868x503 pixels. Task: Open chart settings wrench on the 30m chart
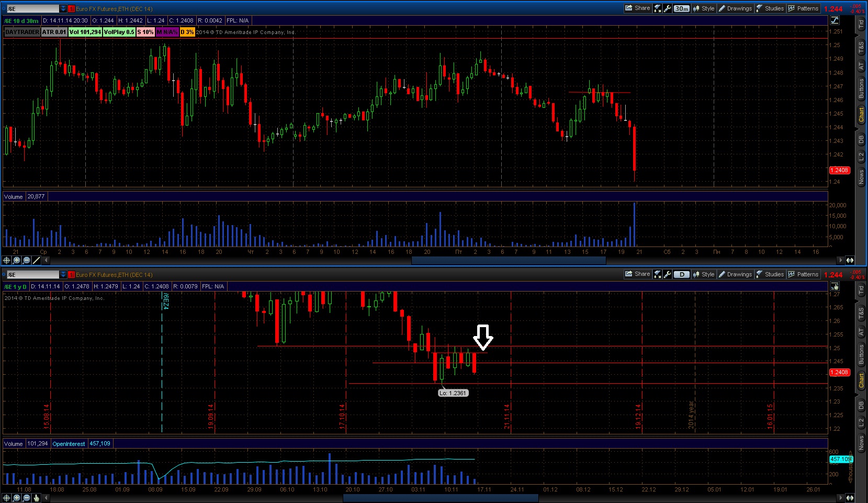pyautogui.click(x=667, y=8)
